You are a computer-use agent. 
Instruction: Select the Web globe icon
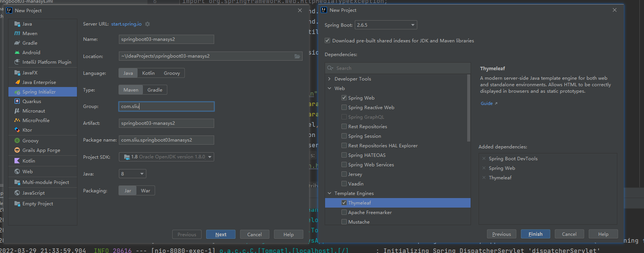(x=17, y=171)
